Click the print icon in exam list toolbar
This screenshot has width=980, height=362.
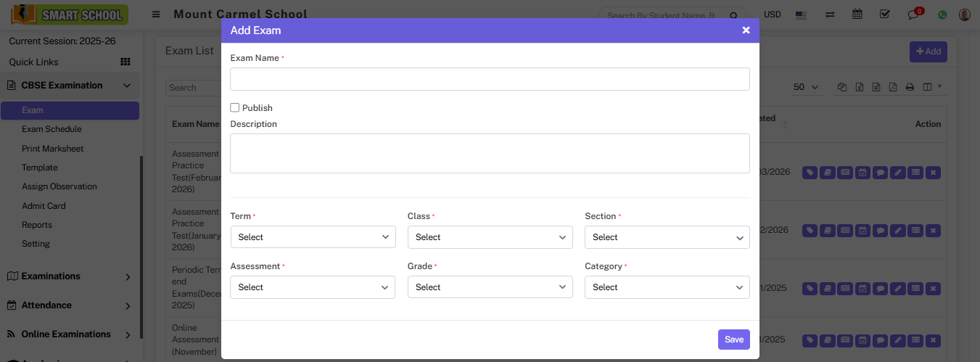click(x=910, y=87)
